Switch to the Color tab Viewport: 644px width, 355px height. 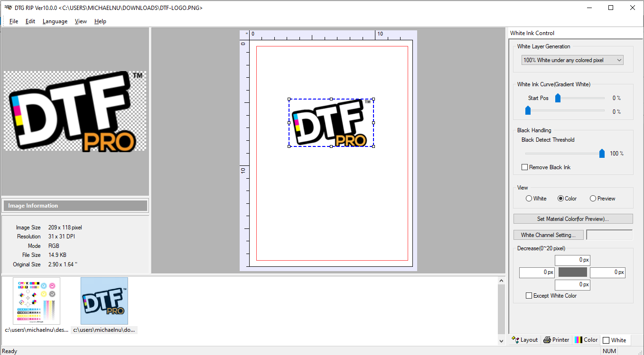coord(586,340)
